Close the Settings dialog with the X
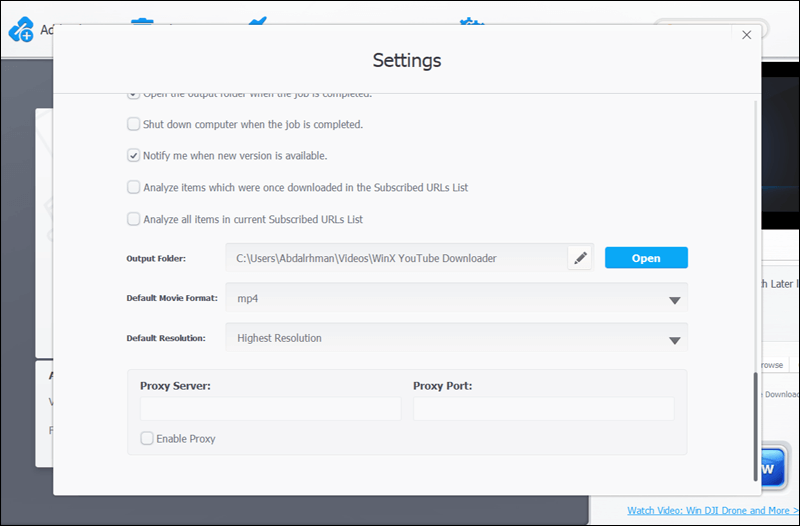Image resolution: width=800 pixels, height=526 pixels. click(x=746, y=35)
